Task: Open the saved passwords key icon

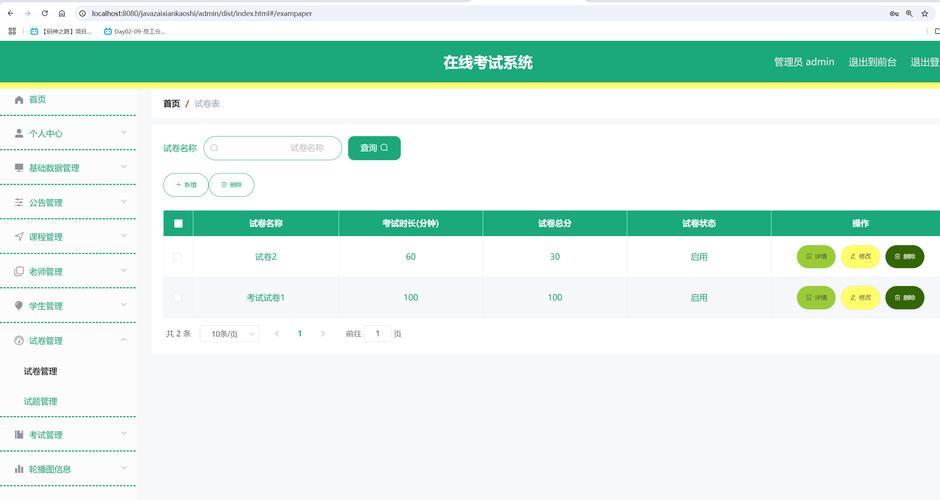Action: tap(894, 13)
